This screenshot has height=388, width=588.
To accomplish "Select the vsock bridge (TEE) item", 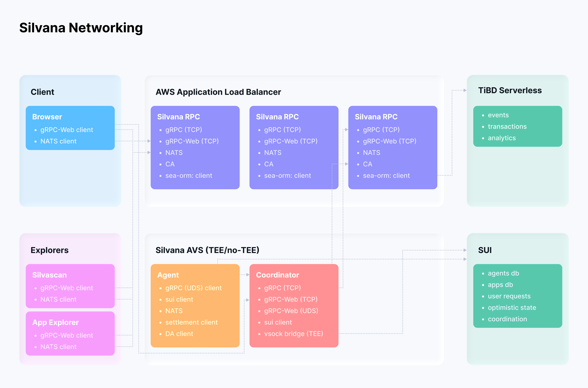I will (294, 334).
